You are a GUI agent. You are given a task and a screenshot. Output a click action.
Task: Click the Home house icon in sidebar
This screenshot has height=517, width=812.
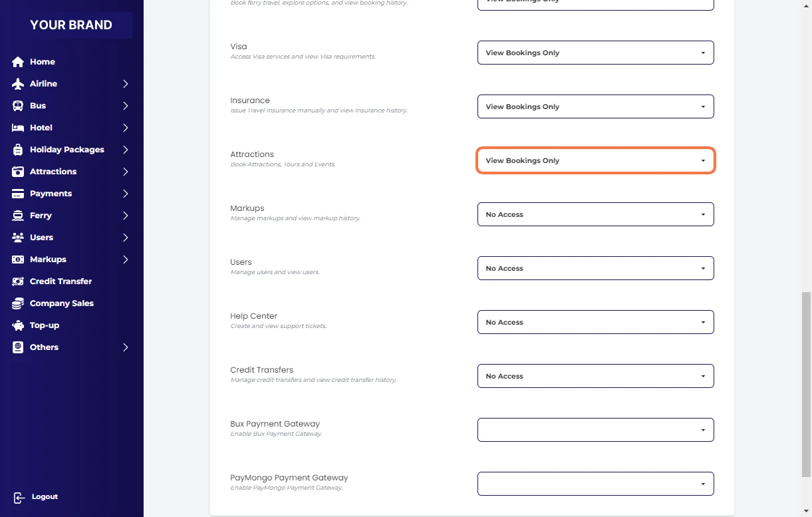tap(18, 62)
